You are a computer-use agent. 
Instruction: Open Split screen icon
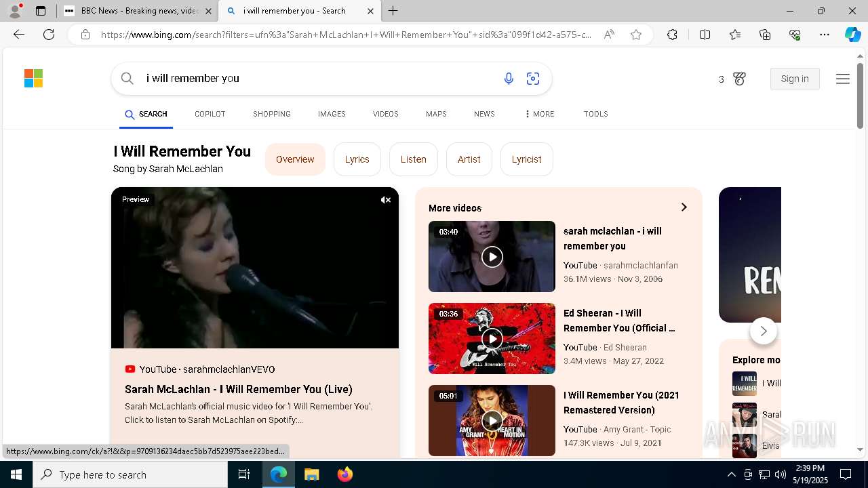coord(705,35)
